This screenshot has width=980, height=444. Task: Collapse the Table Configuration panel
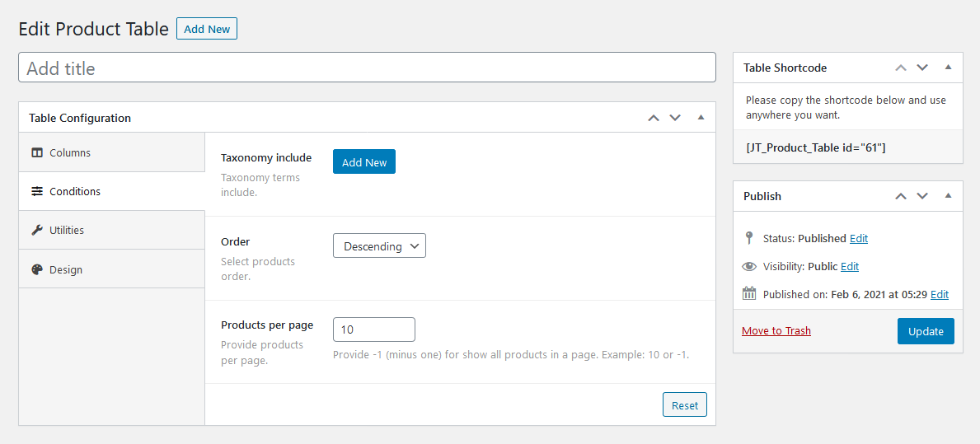[701, 118]
